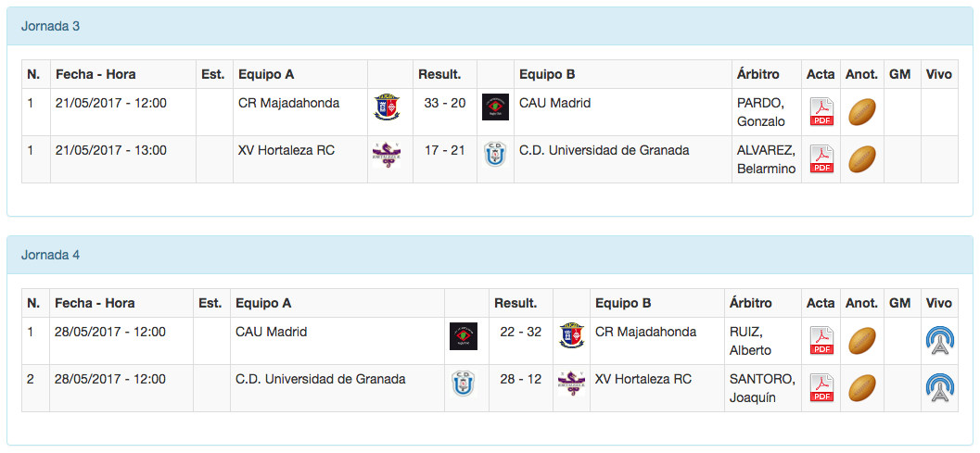Screen dimensions: 980x453
Task: Open PDF acta for XV Hortaleza vs Granada
Action: pyautogui.click(x=821, y=159)
